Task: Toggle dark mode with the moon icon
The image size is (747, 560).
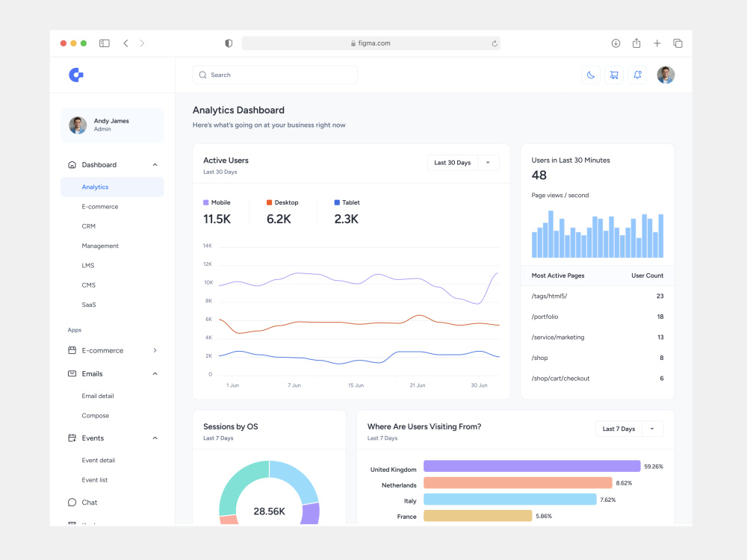Action: (x=591, y=75)
